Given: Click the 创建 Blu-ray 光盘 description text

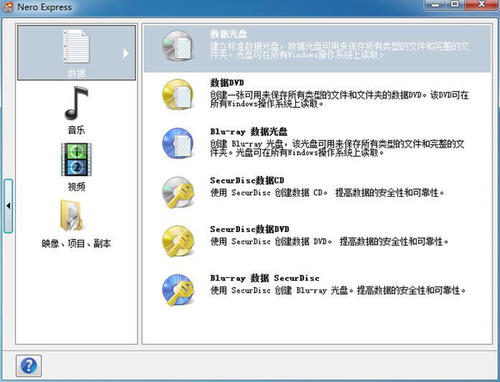Looking at the screenshot, I should pyautogui.click(x=337, y=148).
